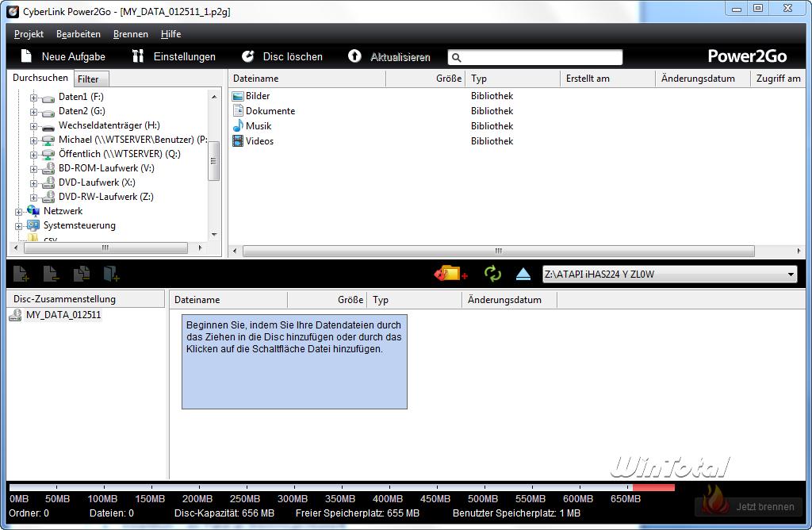Viewport: 812px width, 530px height.
Task: Click the Neue Aufgabe document icon
Action: (26, 56)
